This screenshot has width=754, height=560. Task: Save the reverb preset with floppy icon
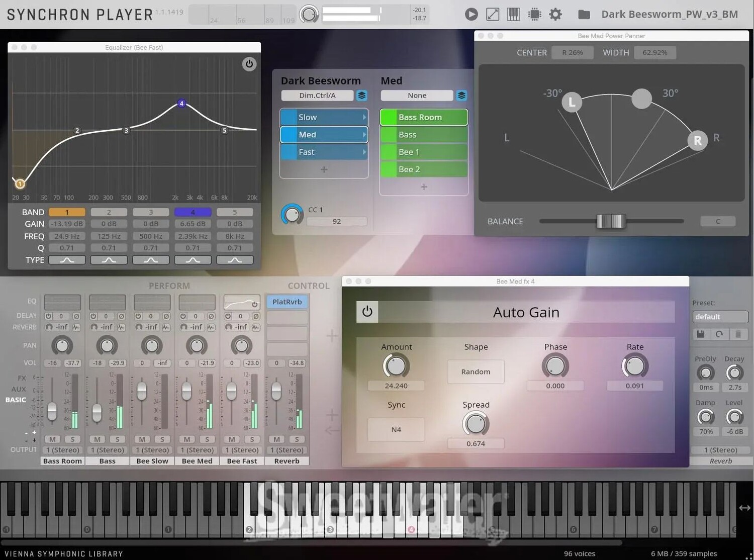701,334
